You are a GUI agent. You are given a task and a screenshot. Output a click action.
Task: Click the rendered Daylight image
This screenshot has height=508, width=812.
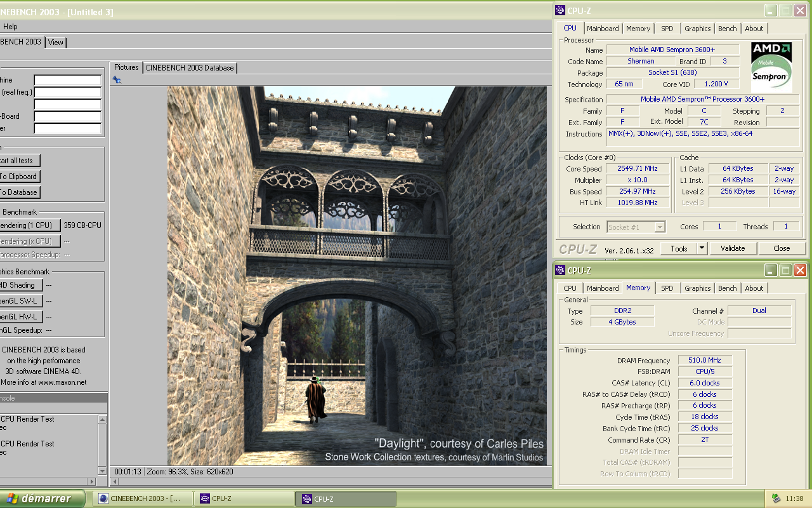357,276
